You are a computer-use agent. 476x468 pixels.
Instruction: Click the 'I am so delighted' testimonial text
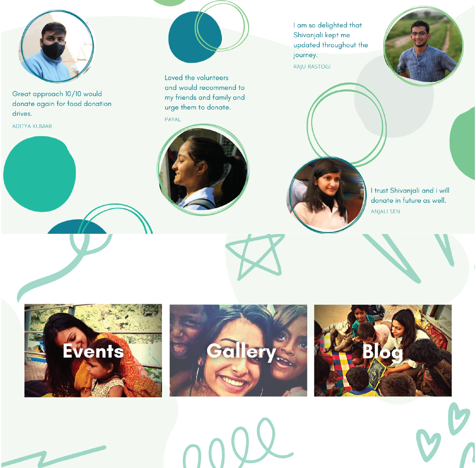[331, 40]
